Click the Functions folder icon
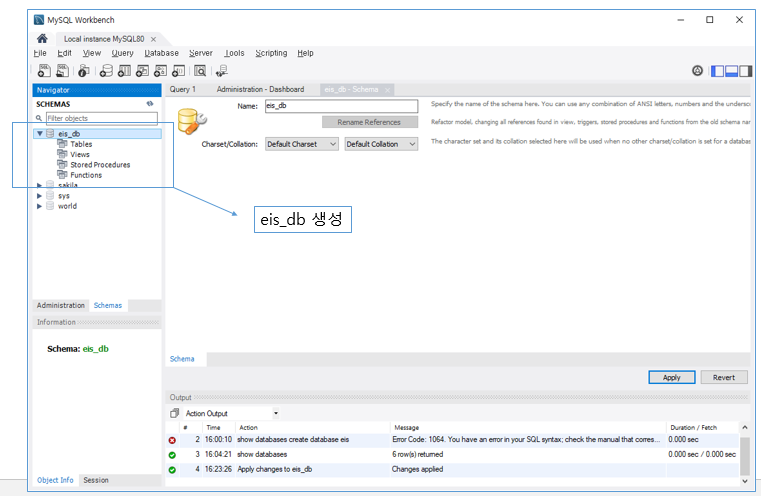Viewport: 761px width, 496px height. 62,174
